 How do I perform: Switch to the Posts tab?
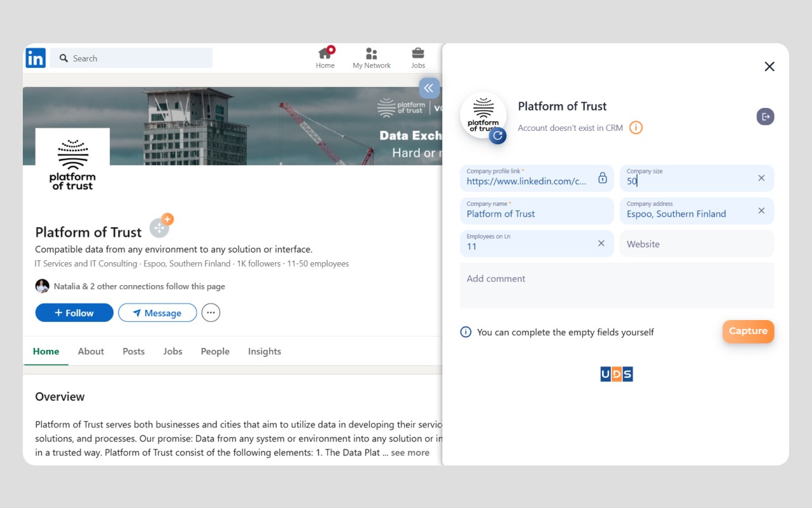click(x=133, y=351)
